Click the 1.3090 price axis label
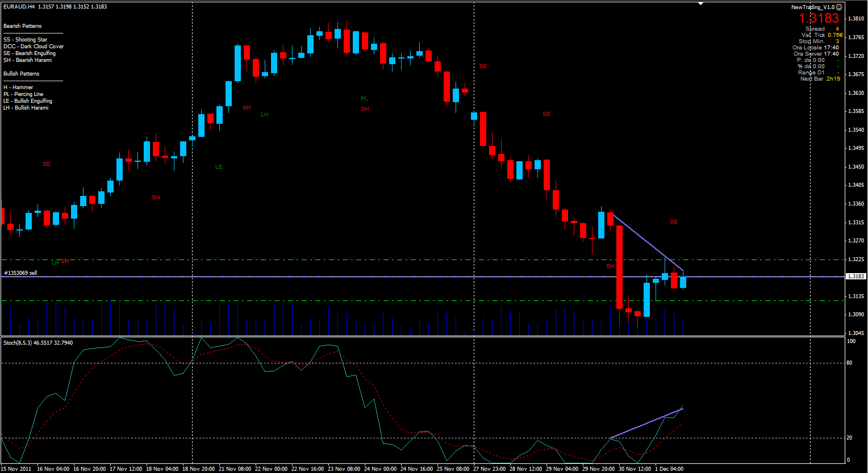This screenshot has height=473, width=868. pyautogui.click(x=856, y=315)
